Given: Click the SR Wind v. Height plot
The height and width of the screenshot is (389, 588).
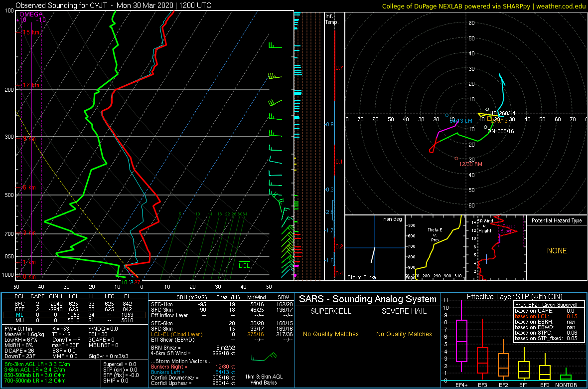Looking at the screenshot, I should (496, 248).
